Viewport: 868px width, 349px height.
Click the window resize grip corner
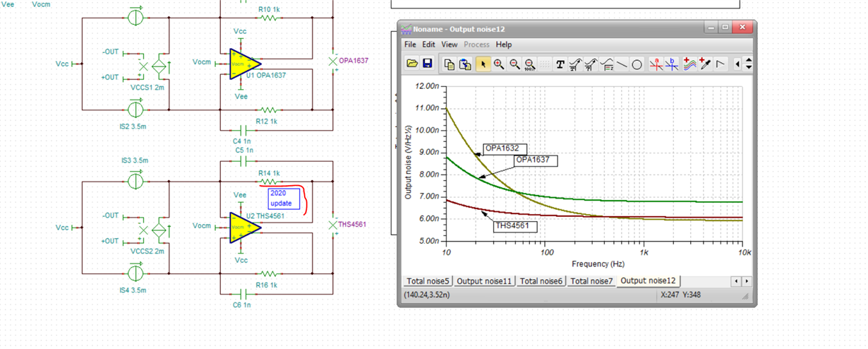click(x=747, y=297)
